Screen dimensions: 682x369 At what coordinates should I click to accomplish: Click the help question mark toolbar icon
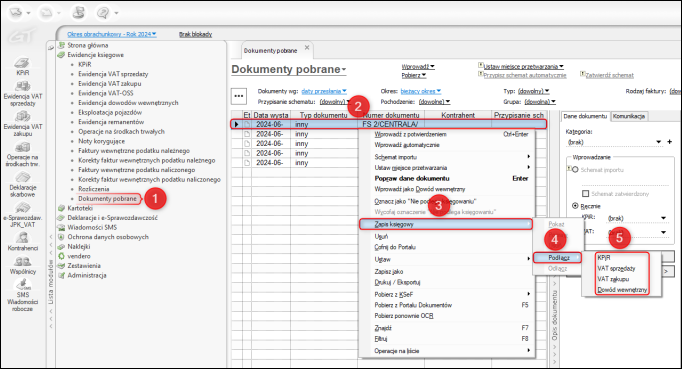[x=103, y=13]
